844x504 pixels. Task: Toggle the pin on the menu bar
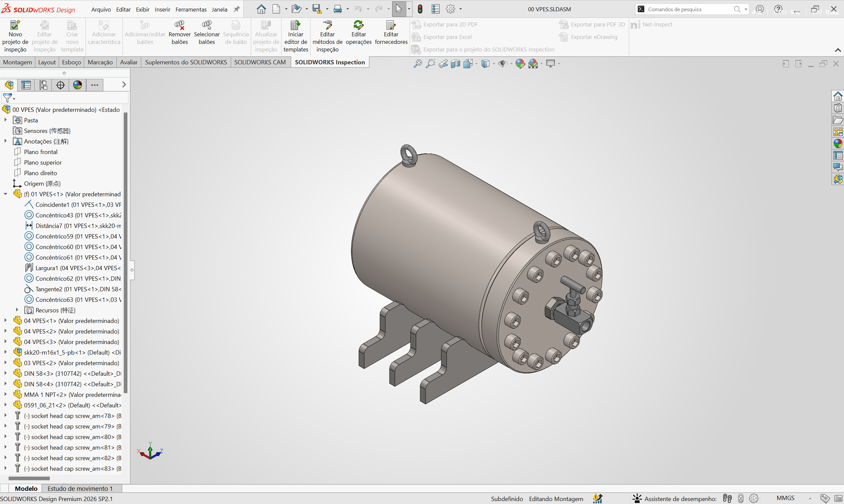(237, 9)
